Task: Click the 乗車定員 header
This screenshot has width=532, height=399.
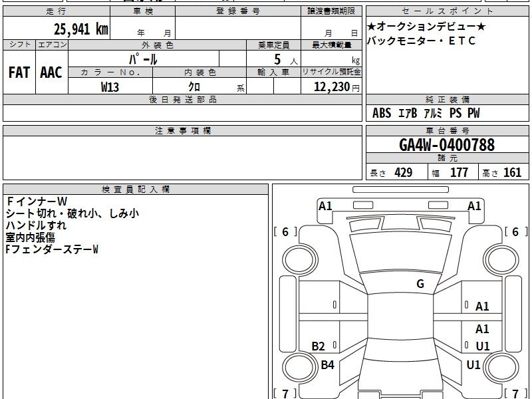Action: pyautogui.click(x=273, y=45)
